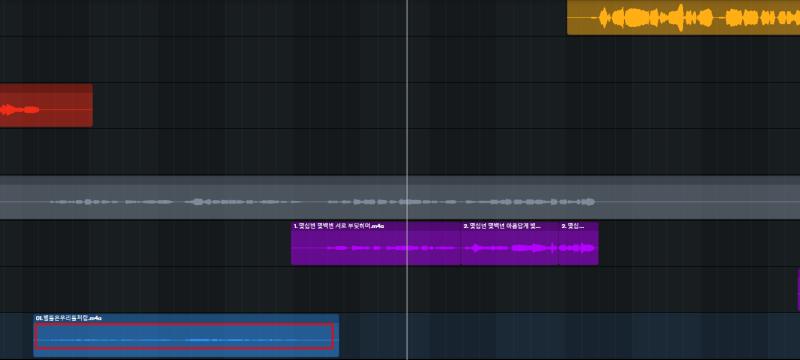Click the blue clip's file name label
This screenshot has width=800, height=360.
tap(69, 318)
